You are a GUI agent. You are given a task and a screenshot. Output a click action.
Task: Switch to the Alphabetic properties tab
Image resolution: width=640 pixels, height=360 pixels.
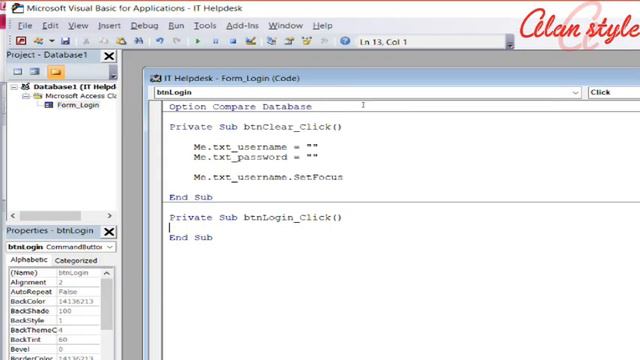[29, 260]
